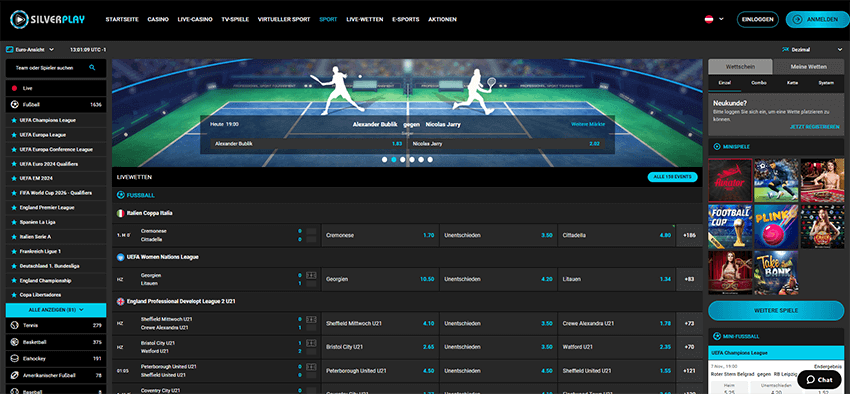This screenshot has height=394, width=850.
Task: Open the Plinko mini game thumbnail
Action: (x=776, y=227)
